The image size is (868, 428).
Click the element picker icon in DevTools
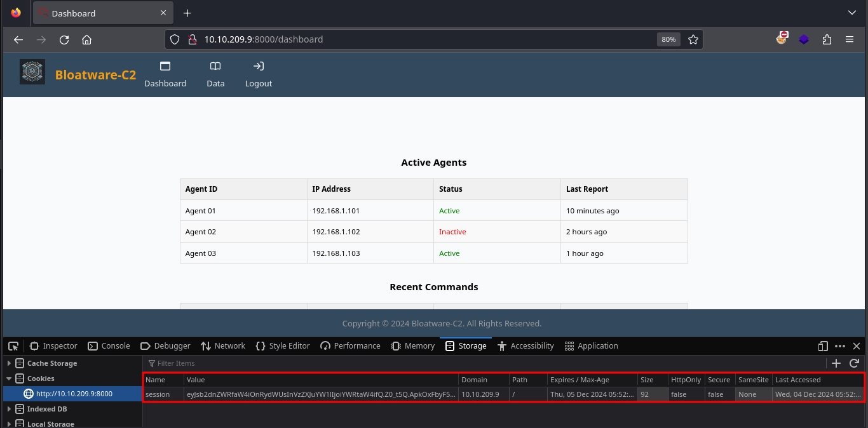(x=13, y=346)
